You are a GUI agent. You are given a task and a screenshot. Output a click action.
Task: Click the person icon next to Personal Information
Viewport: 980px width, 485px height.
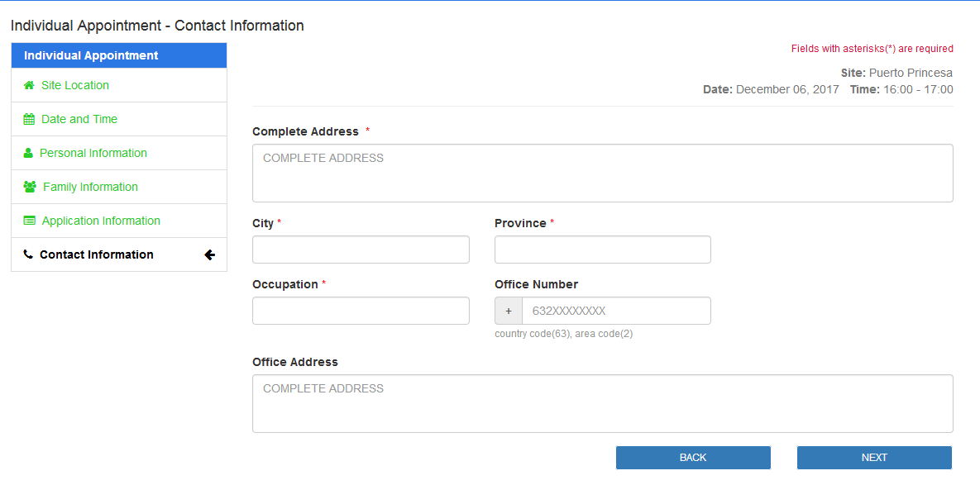point(28,153)
